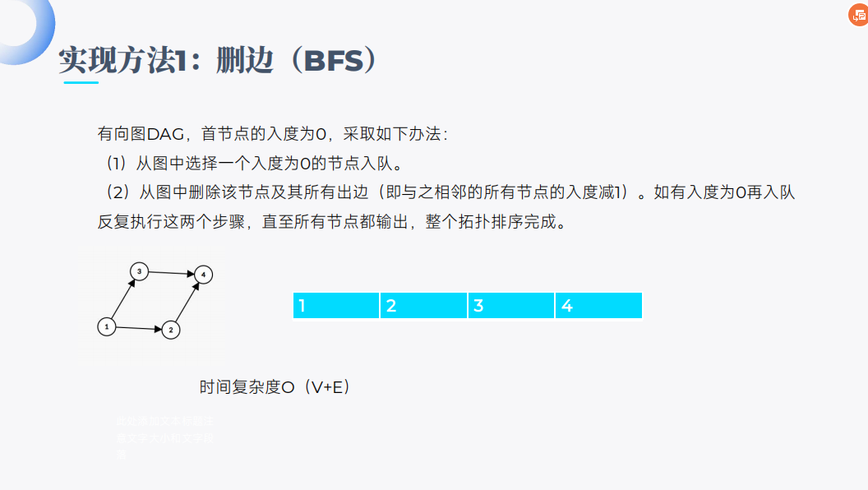Select queue cell labeled 3

point(511,305)
